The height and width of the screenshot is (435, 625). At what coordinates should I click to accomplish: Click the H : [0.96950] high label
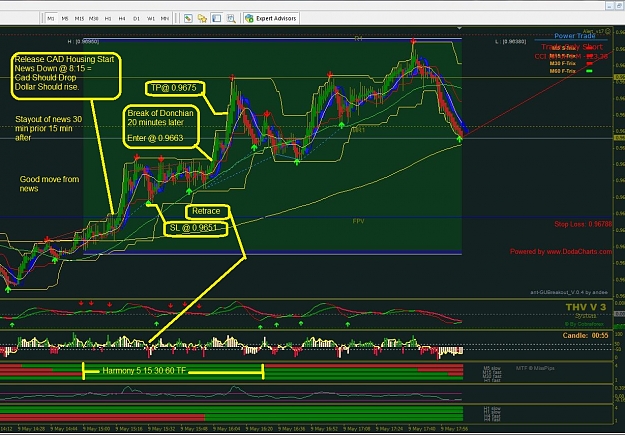pos(83,41)
